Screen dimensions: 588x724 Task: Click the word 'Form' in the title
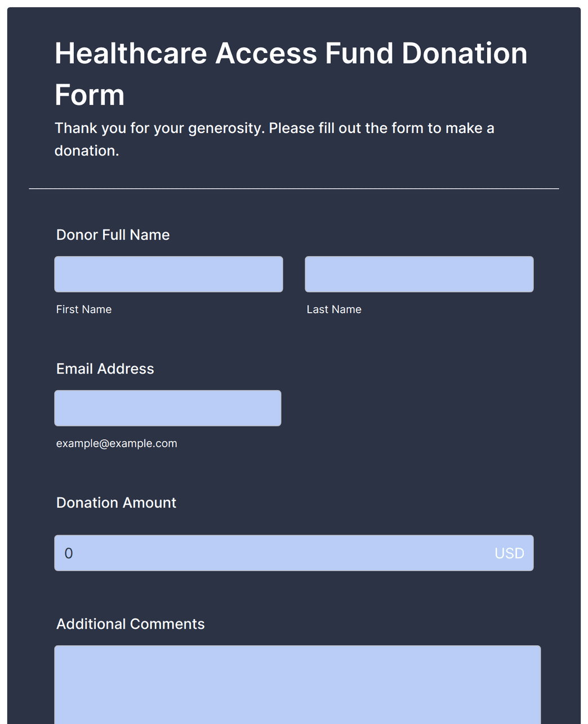click(90, 95)
